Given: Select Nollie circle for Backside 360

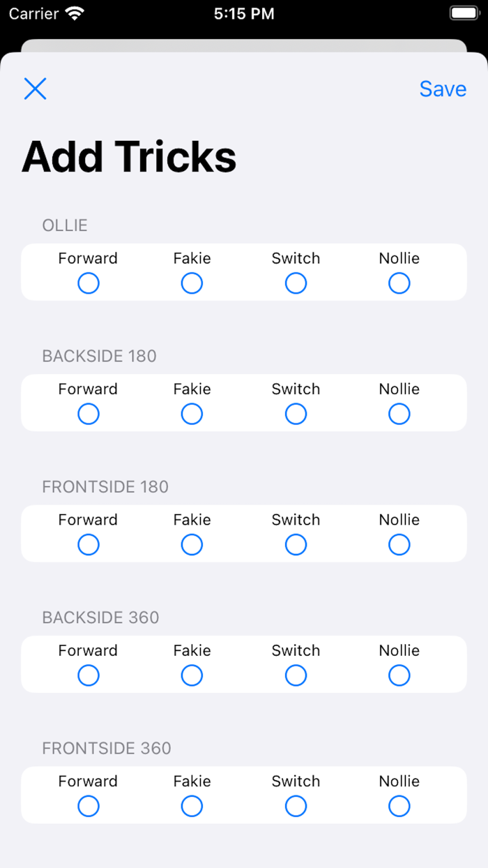Looking at the screenshot, I should (399, 675).
